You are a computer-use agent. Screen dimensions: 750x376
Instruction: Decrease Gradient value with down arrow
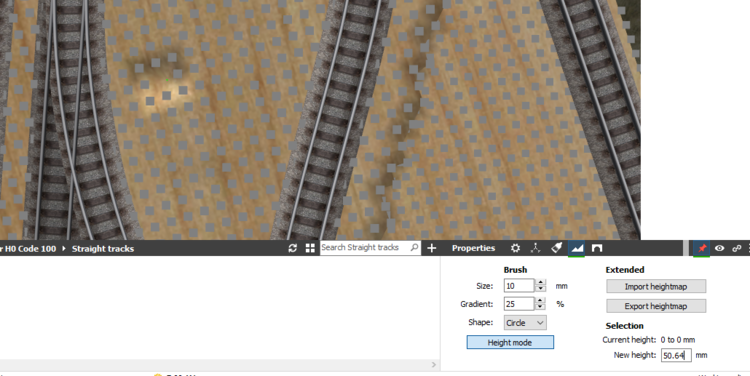[540, 307]
